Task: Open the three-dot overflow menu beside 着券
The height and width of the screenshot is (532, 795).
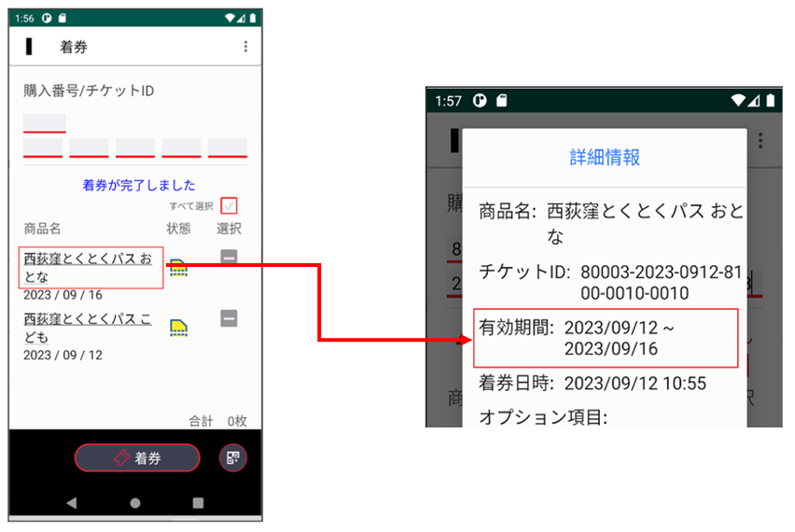Action: tap(245, 47)
